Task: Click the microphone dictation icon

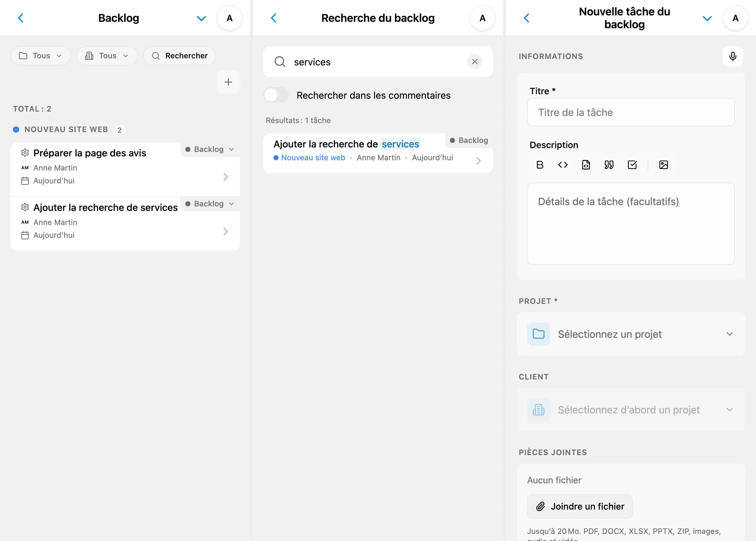Action: [x=732, y=56]
